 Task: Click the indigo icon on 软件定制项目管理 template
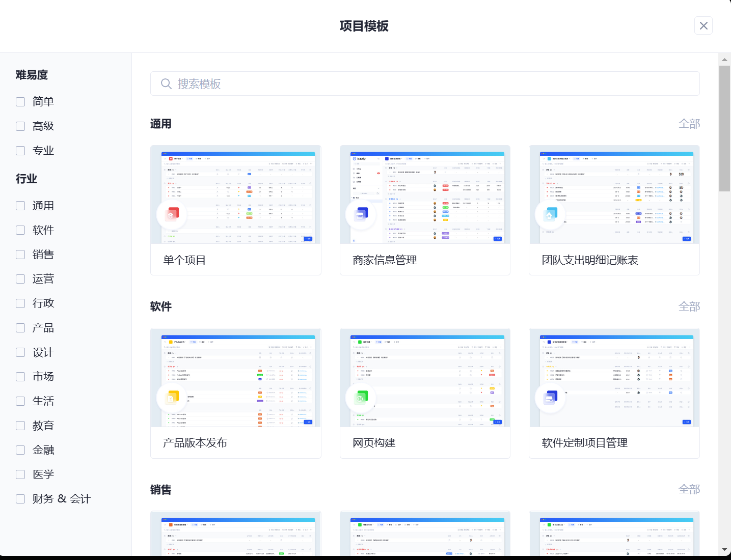click(550, 398)
